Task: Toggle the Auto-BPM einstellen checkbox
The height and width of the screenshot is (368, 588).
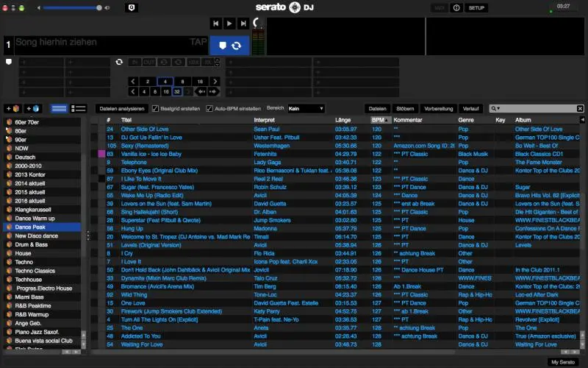Action: (x=209, y=108)
